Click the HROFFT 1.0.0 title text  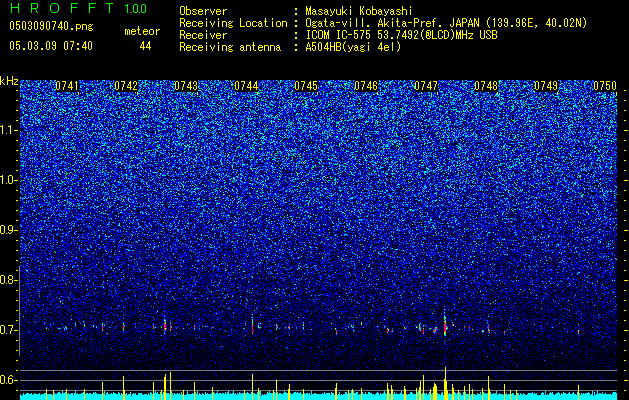pyautogui.click(x=79, y=8)
